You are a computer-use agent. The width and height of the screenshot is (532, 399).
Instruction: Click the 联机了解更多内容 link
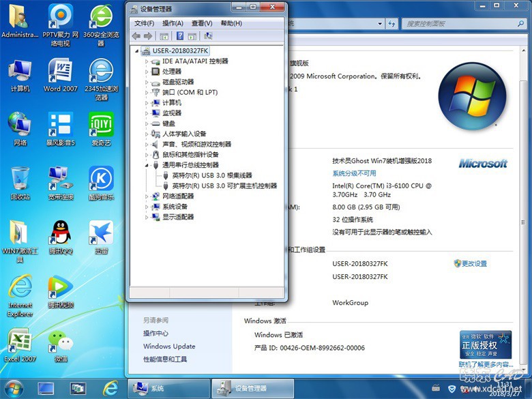(486, 364)
